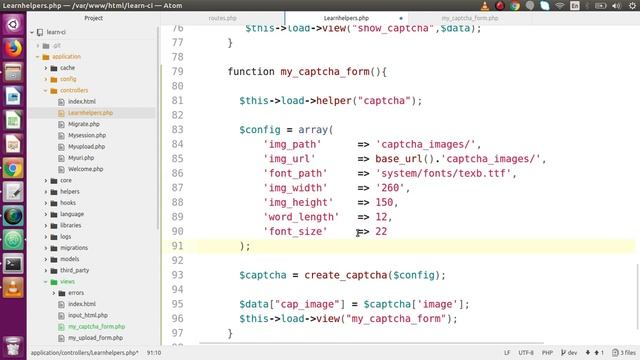Open Migrate.php in the tree
The height and width of the screenshot is (360, 640).
click(84, 124)
